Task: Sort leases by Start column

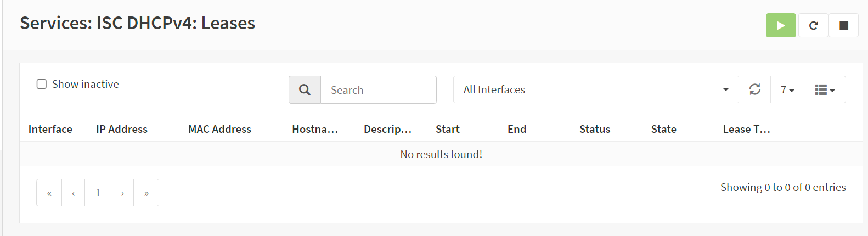Action: click(448, 129)
